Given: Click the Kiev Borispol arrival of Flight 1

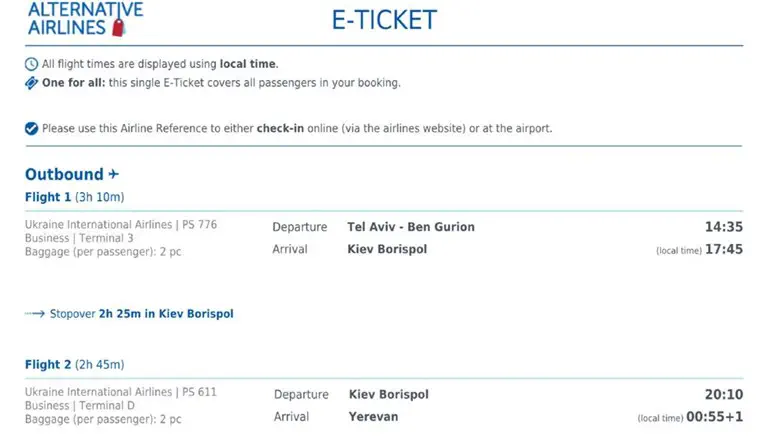Looking at the screenshot, I should 387,249.
